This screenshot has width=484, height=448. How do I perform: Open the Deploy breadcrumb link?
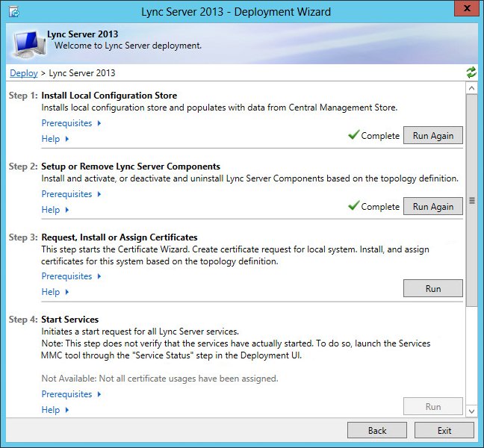pos(24,73)
